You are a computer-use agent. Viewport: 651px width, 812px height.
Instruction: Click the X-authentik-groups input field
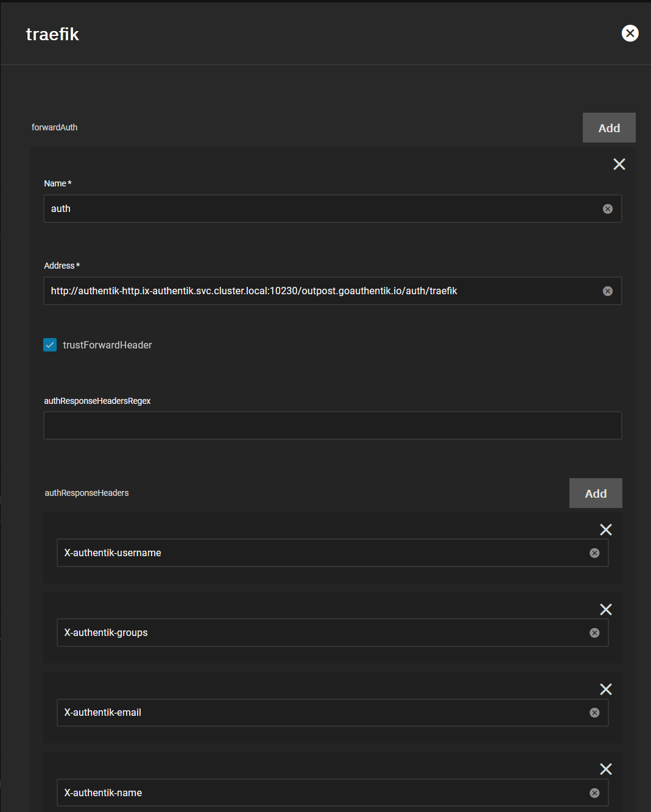[x=333, y=633]
